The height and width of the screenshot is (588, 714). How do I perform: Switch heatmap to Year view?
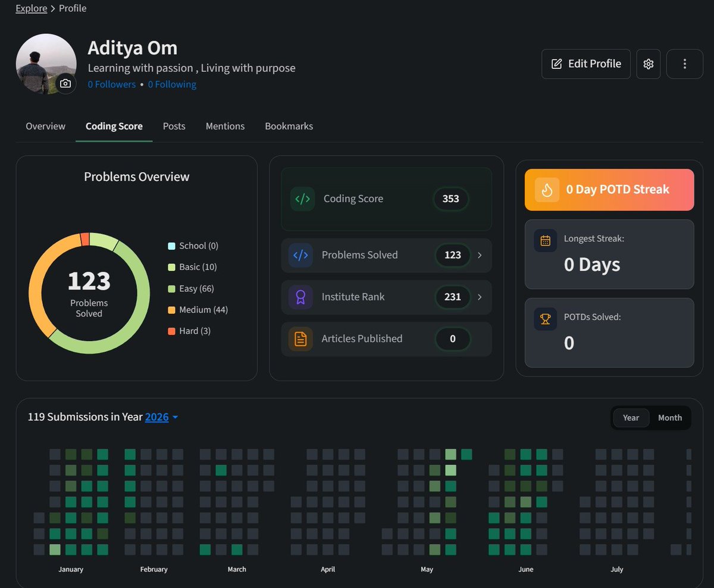631,418
